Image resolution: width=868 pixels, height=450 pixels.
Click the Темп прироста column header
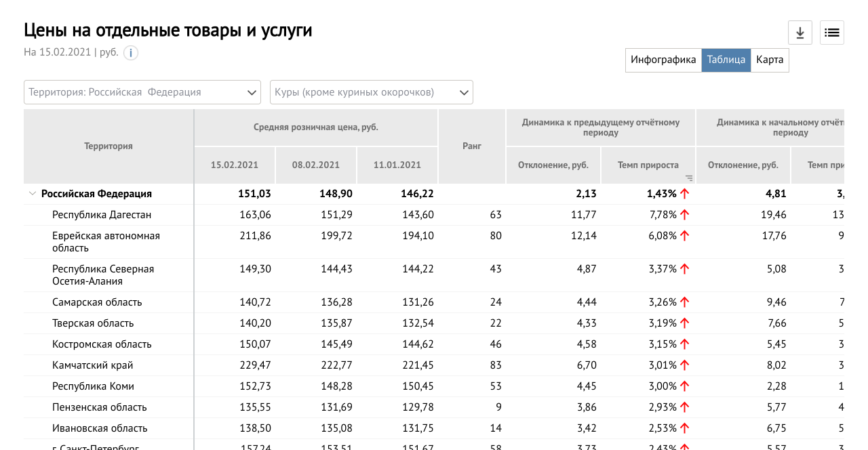(x=648, y=165)
